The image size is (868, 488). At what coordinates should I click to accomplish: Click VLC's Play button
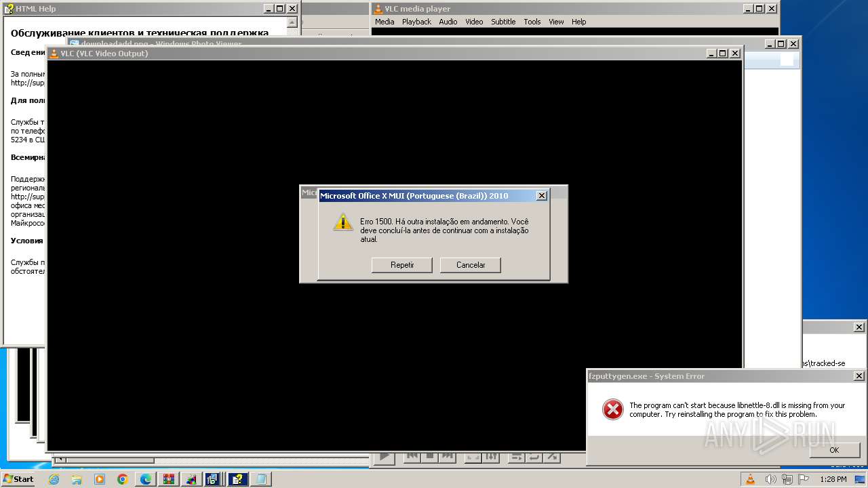click(x=384, y=457)
